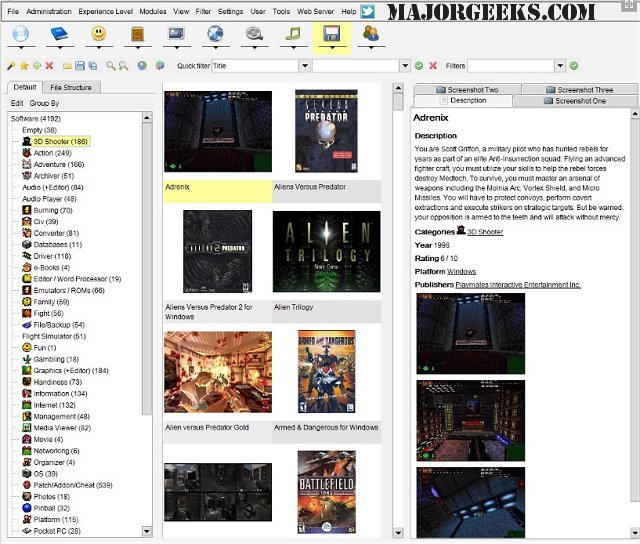Expand dropdown arrow below the Music module icon
Viewport: 640px width, 544px height.
[x=293, y=48]
